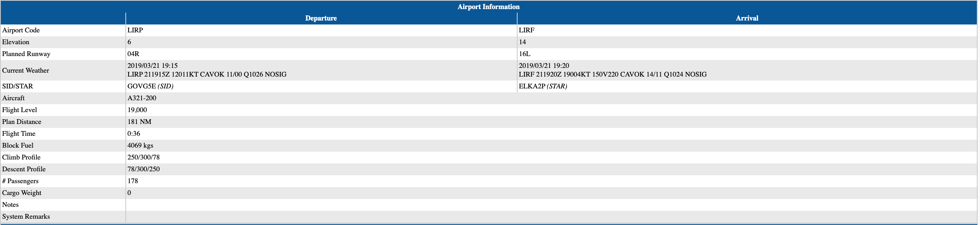Click arrival airport code LIRF
Image resolution: width=980 pixels, height=225 pixels.
pyautogui.click(x=527, y=30)
